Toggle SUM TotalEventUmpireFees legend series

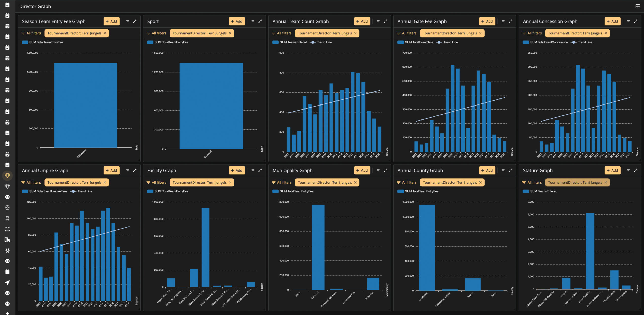(x=45, y=191)
